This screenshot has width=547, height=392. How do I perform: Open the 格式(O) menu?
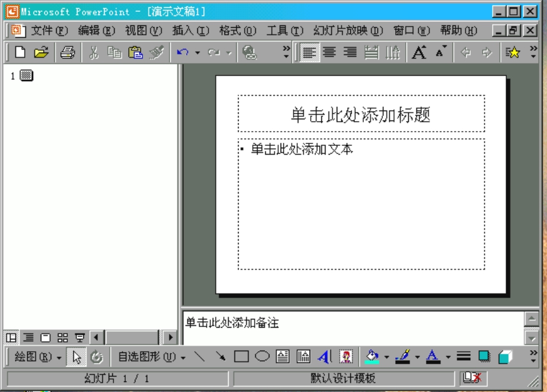(237, 31)
